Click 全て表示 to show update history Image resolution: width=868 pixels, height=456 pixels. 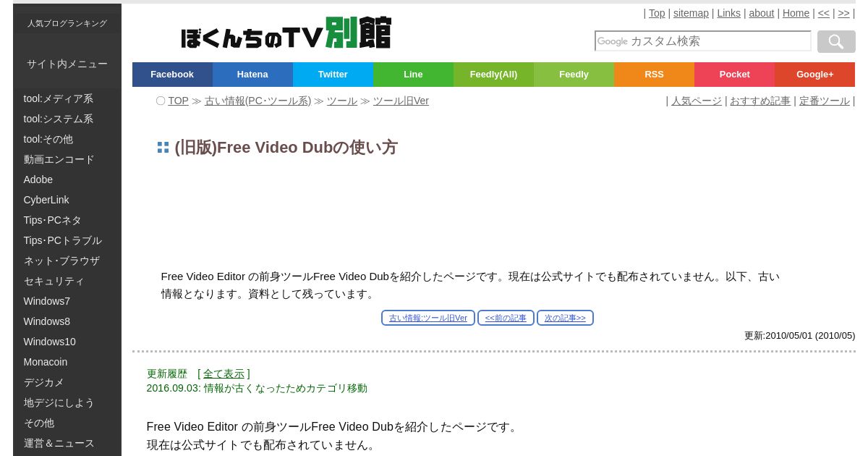[x=224, y=373]
